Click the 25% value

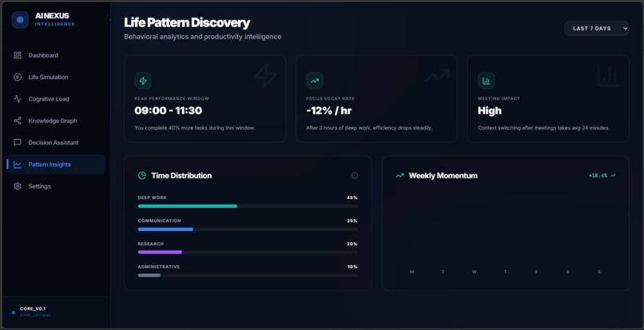pos(352,221)
